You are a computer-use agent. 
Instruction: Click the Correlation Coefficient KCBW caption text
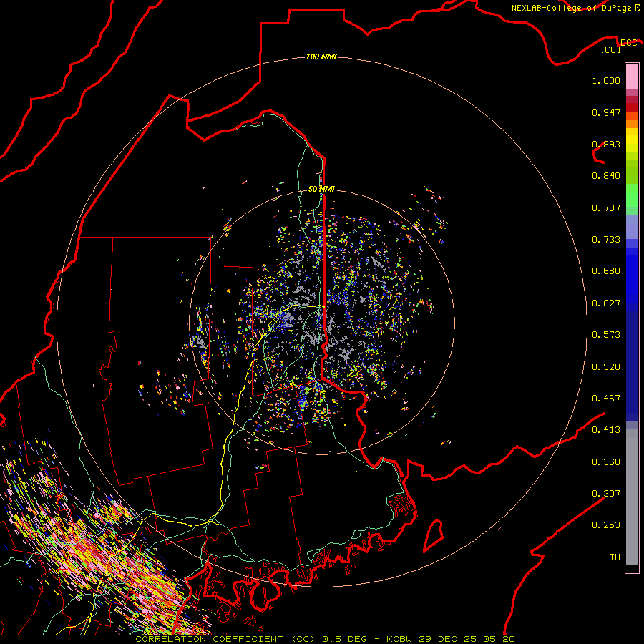tap(325, 639)
